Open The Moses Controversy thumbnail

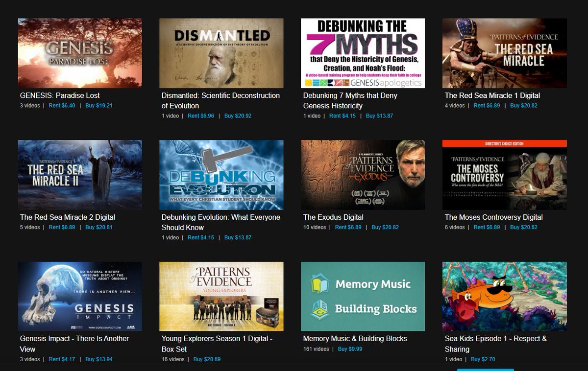(505, 175)
